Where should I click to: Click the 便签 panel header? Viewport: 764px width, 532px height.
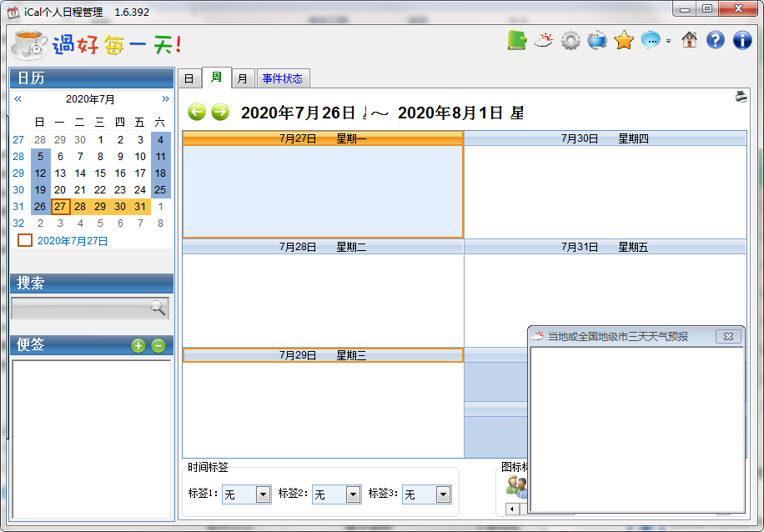(x=92, y=345)
